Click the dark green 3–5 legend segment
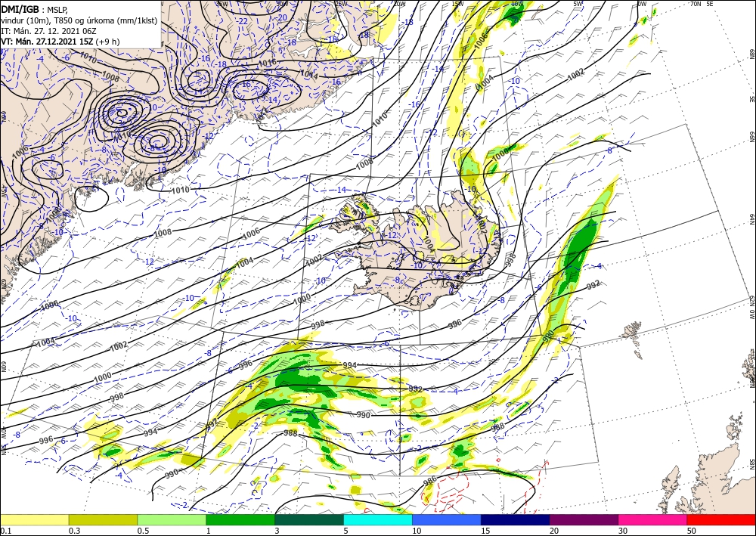 coord(309,519)
